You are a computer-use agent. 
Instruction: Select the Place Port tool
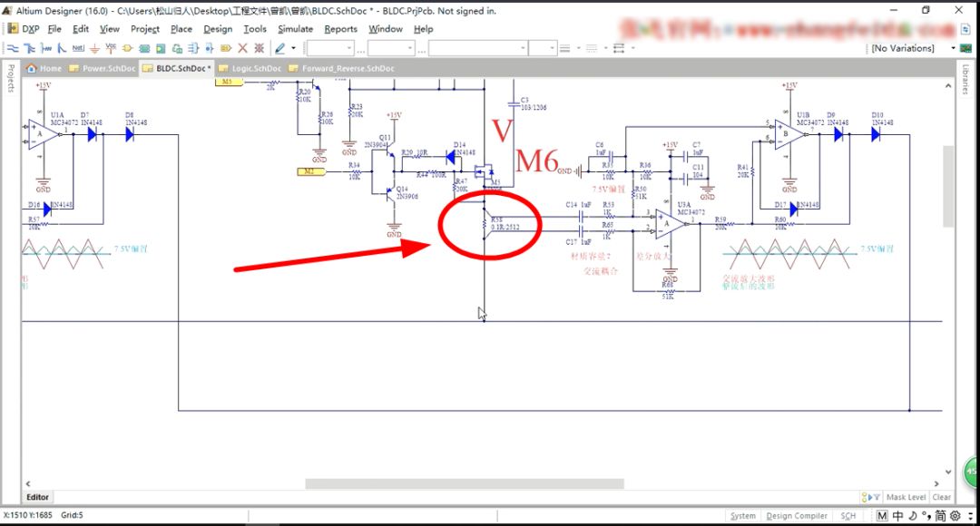click(226, 48)
